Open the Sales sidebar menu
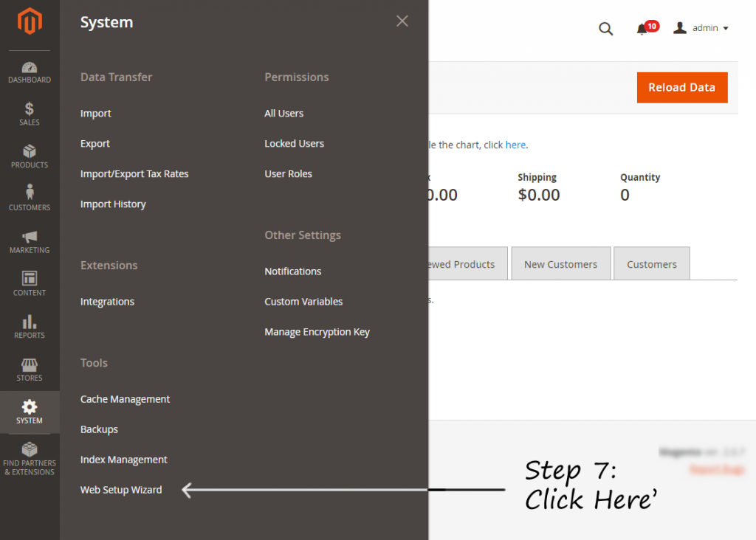Viewport: 756px width, 540px height. tap(30, 114)
